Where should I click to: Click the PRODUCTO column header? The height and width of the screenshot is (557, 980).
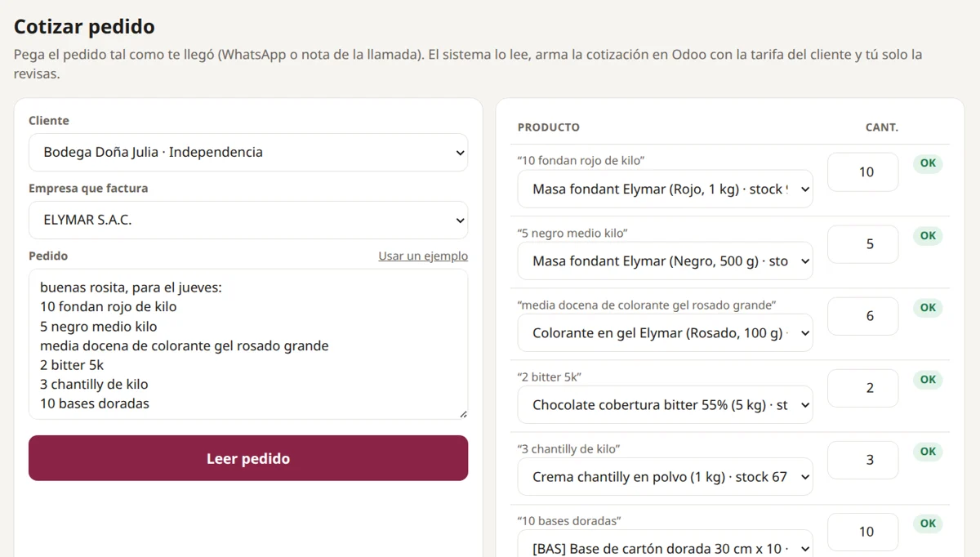[x=549, y=127]
